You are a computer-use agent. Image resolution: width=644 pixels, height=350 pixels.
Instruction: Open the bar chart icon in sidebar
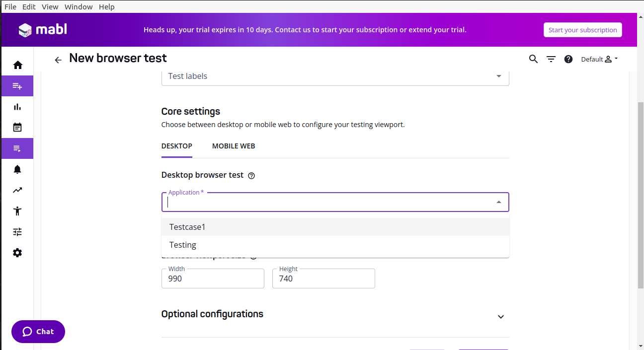point(17,107)
